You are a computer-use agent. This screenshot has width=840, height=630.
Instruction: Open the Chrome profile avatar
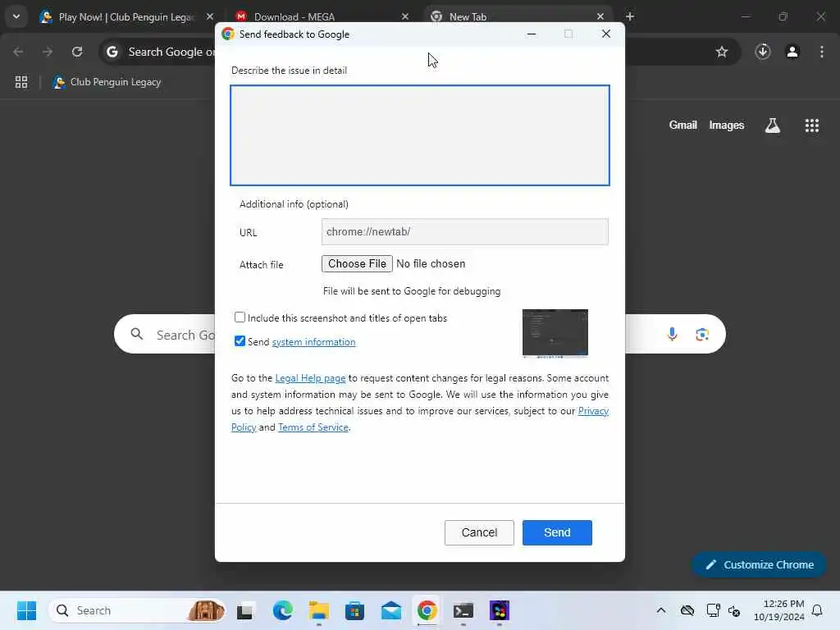792,52
